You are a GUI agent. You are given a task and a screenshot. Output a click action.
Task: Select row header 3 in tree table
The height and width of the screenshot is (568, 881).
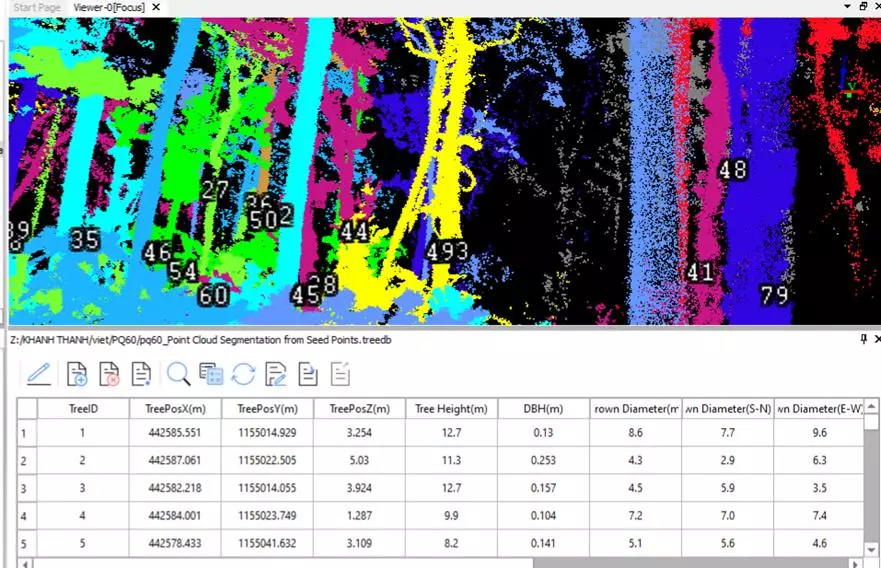[x=27, y=488]
